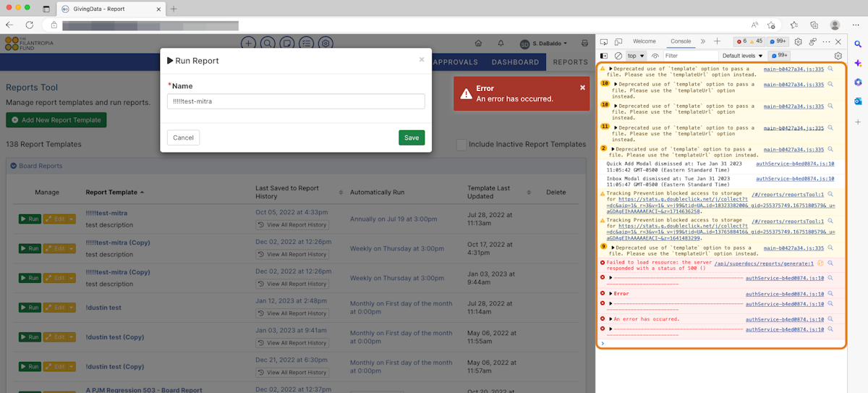Open the gear settings icon in app header

coord(326,43)
